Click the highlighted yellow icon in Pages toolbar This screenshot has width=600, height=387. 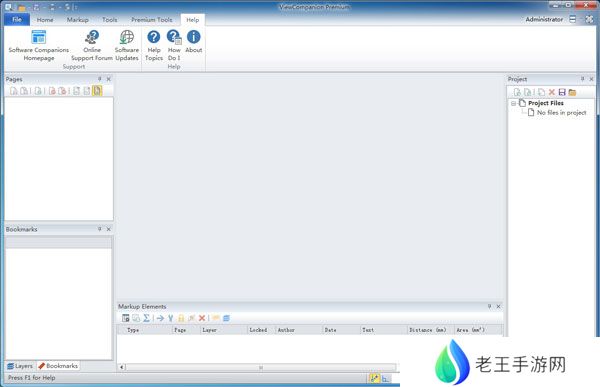[x=97, y=91]
